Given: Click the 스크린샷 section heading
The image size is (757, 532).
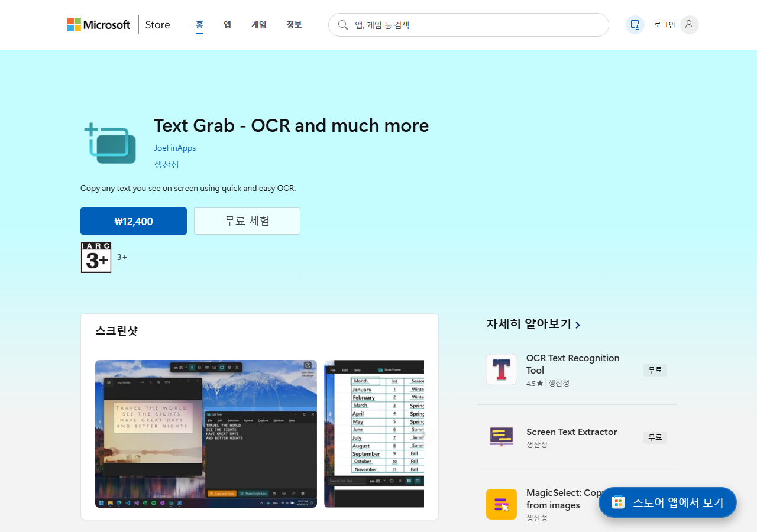Looking at the screenshot, I should [117, 331].
